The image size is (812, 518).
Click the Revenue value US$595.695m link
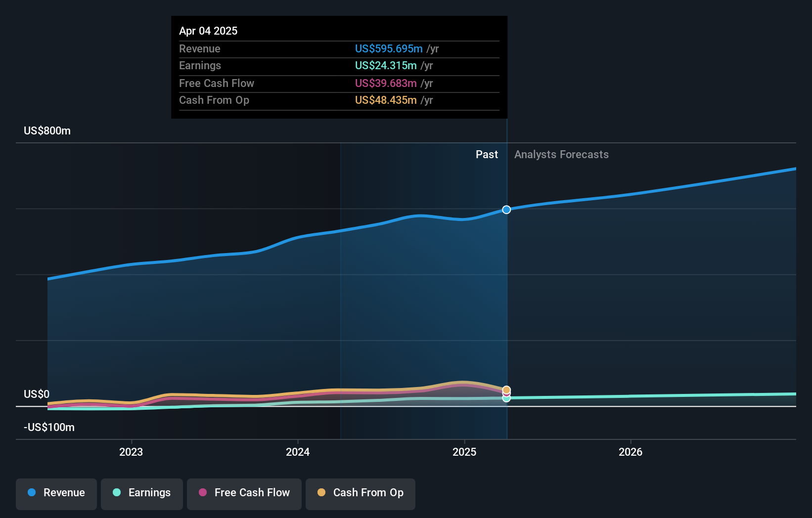[389, 49]
